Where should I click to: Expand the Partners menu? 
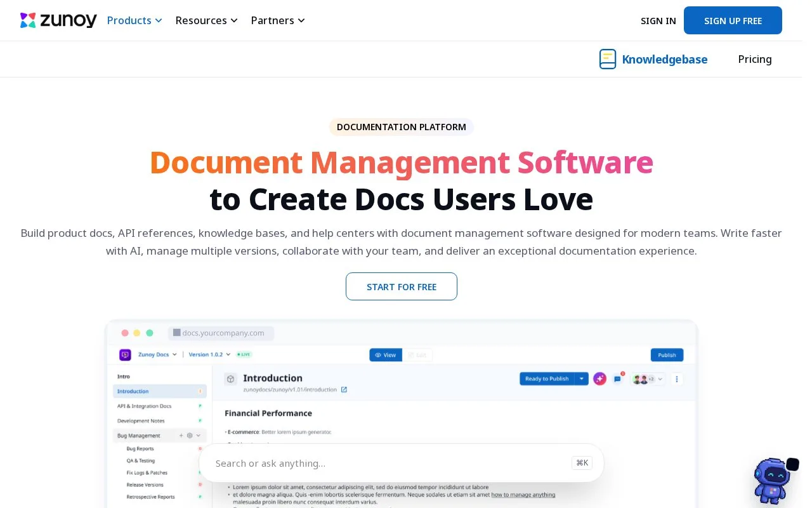278,20
